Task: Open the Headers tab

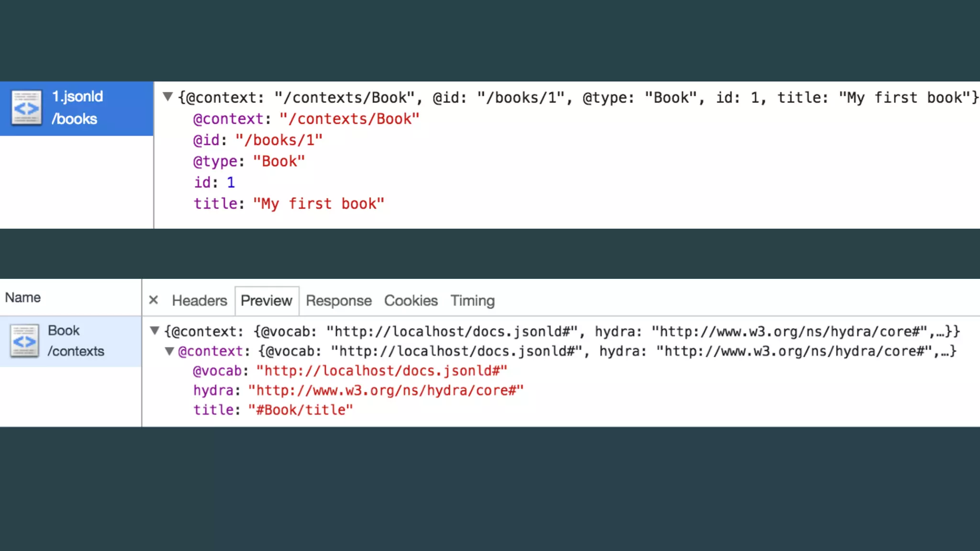Action: pos(199,300)
